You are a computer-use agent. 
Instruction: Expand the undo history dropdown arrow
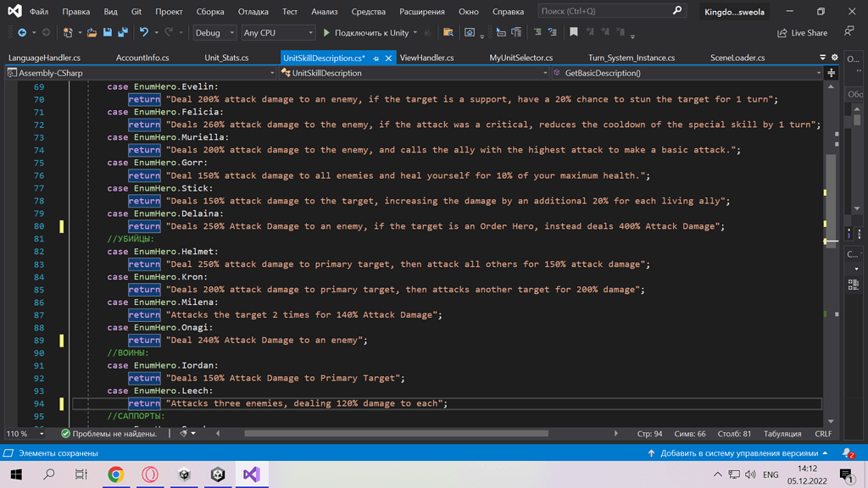click(156, 33)
